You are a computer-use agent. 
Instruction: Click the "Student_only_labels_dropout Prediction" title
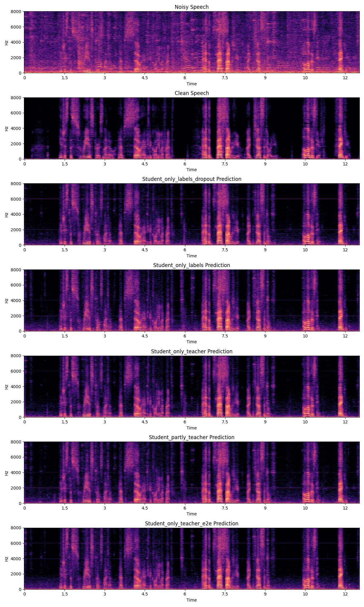click(191, 179)
